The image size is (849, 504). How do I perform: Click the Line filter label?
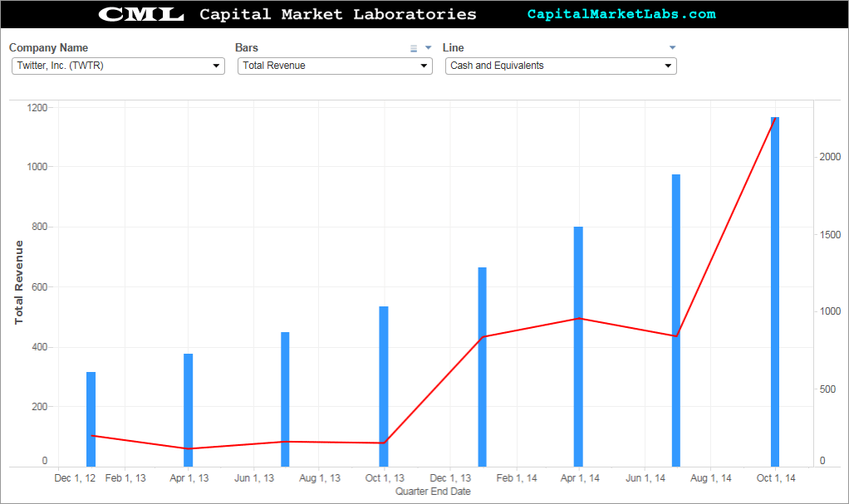(x=454, y=47)
